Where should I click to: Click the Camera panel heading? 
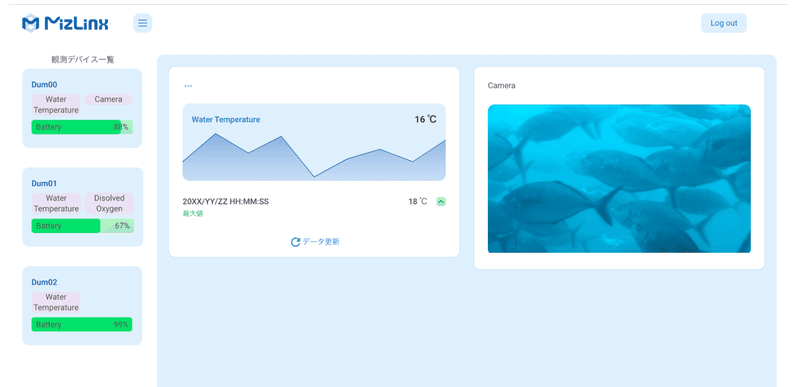coord(502,86)
